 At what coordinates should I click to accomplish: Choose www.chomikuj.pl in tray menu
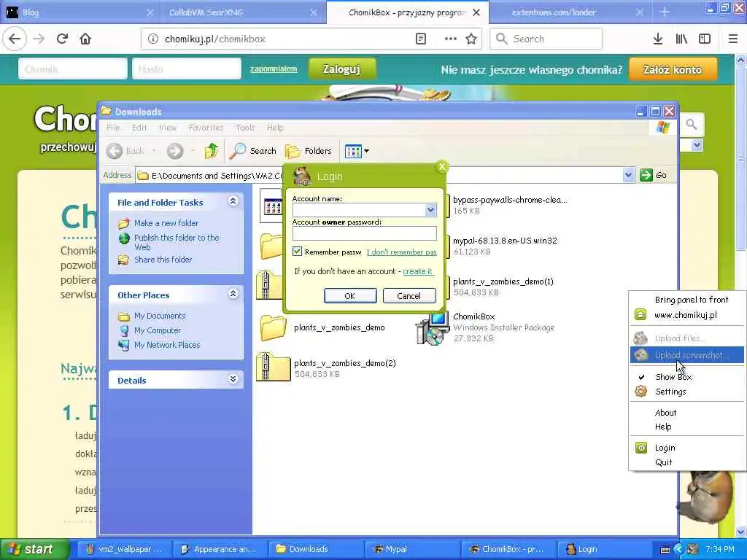click(x=687, y=315)
